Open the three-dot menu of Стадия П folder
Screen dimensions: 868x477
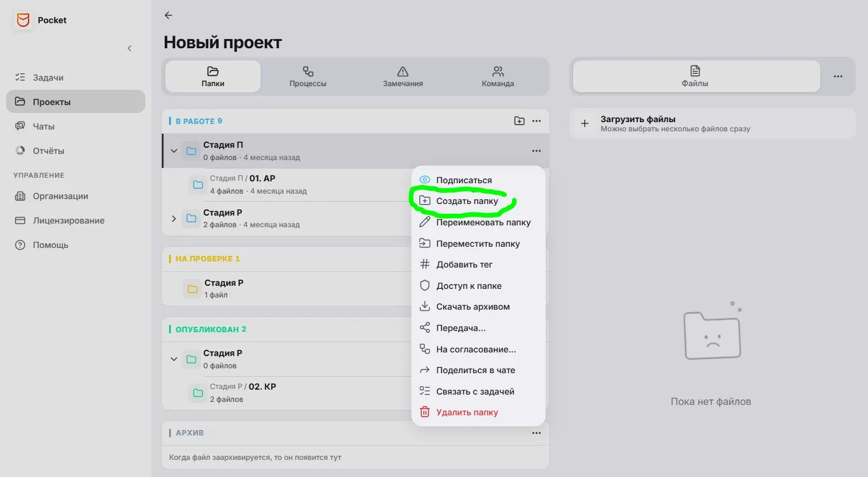click(x=537, y=151)
